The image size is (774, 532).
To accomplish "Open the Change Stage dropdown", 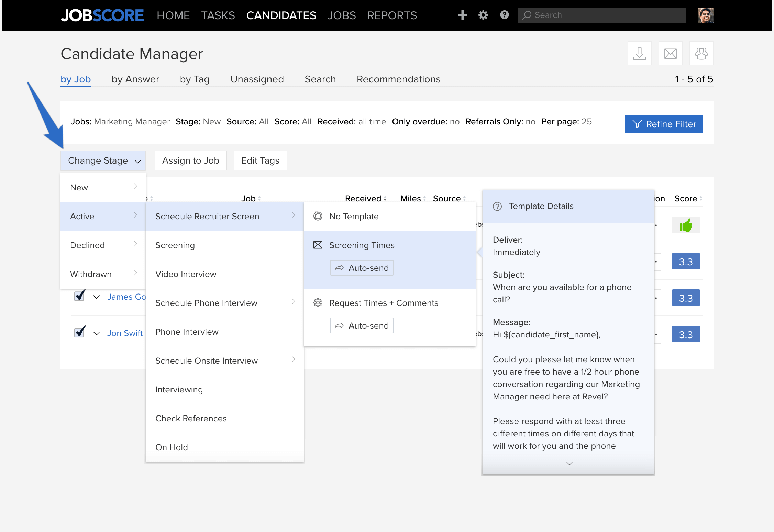I will point(103,160).
